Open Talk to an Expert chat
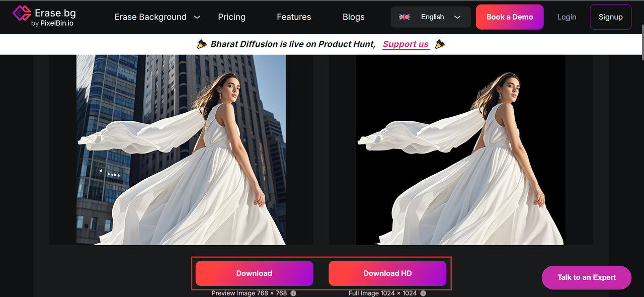The image size is (644, 297). tap(587, 277)
